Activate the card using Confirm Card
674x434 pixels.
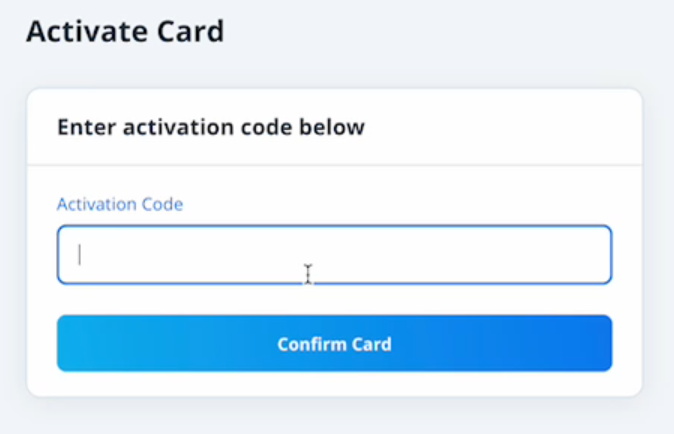(334, 344)
